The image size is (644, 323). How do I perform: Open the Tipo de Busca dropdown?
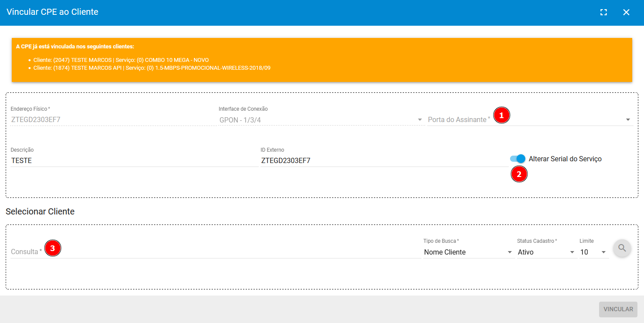[x=469, y=252]
